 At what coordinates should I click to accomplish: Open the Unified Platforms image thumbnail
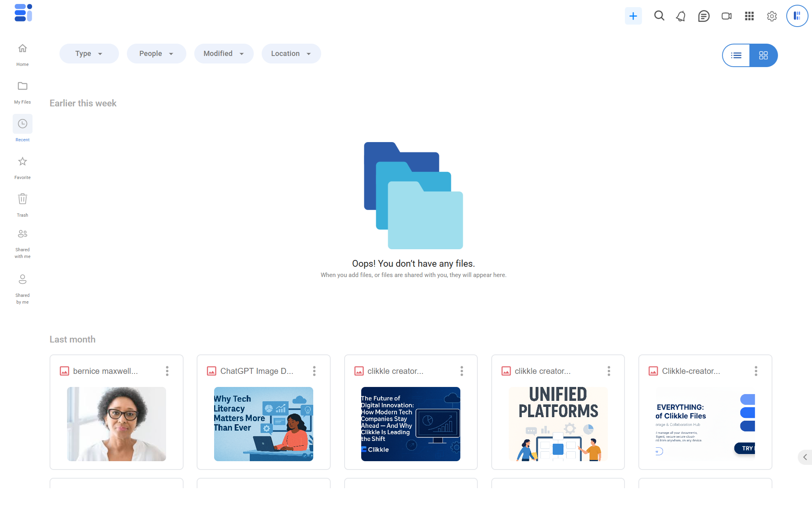click(x=558, y=423)
